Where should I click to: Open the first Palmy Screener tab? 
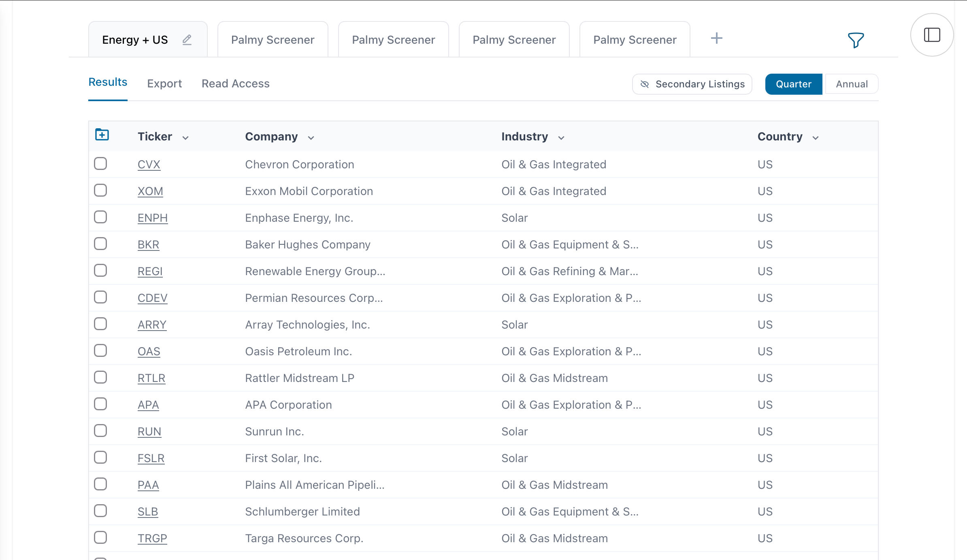tap(273, 40)
